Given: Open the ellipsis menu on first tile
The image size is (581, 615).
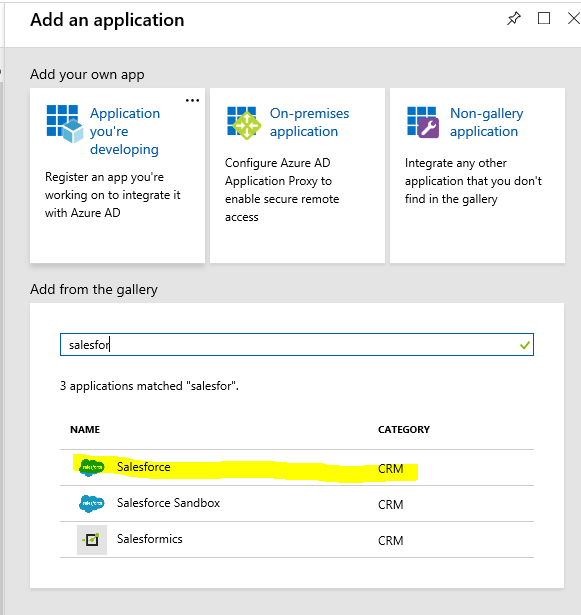Looking at the screenshot, I should tap(192, 100).
